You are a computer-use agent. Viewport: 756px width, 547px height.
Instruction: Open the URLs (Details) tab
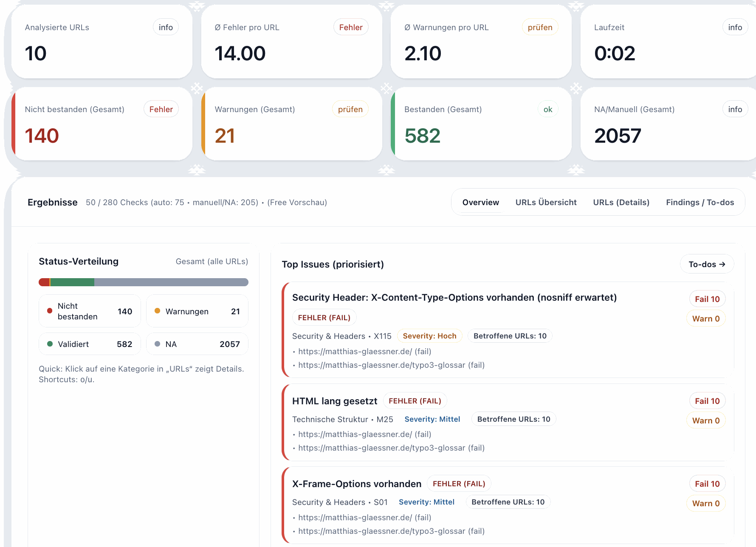point(621,202)
